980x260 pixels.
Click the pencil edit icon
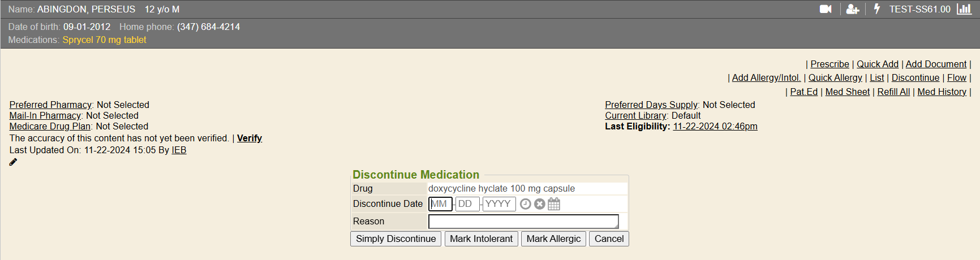pos(13,162)
